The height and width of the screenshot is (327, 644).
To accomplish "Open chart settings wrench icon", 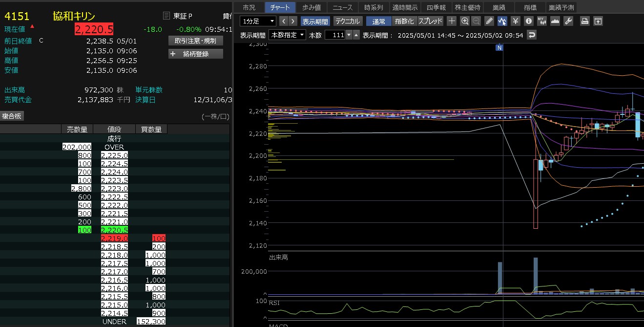I will 568,21.
